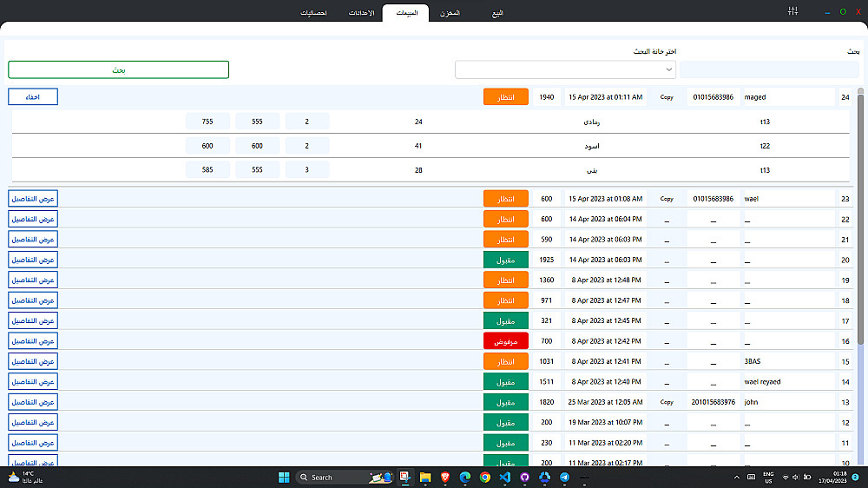The height and width of the screenshot is (488, 868).
Task: Click مقبول status of order 20
Action: 506,260
